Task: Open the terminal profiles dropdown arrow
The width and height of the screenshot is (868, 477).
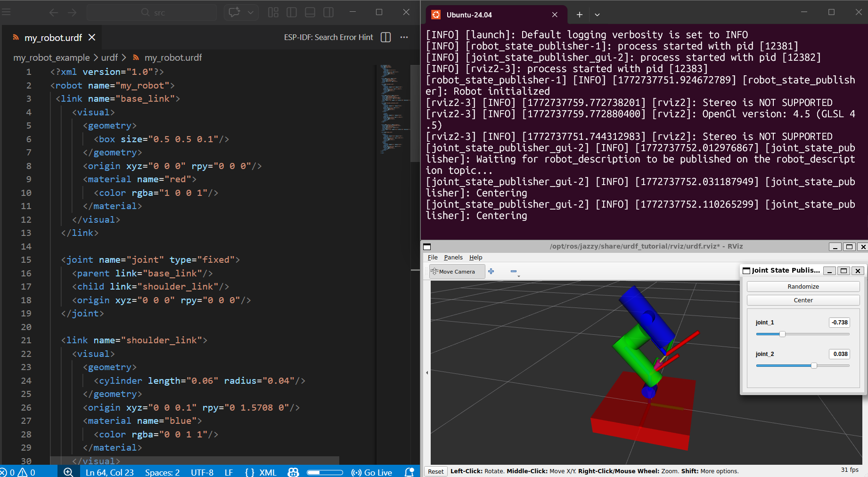Action: point(597,15)
